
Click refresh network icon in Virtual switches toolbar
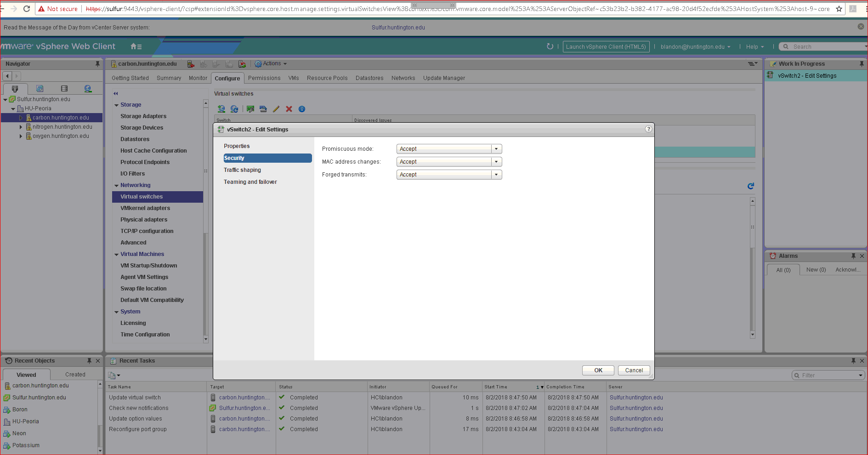pyautogui.click(x=234, y=109)
